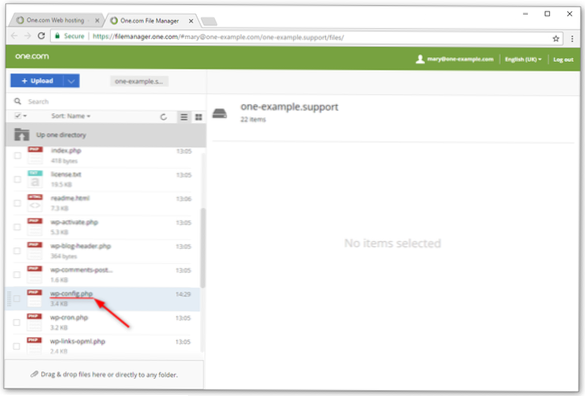585x396 pixels.
Task: Click the one-example.support heading
Action: pos(289,107)
